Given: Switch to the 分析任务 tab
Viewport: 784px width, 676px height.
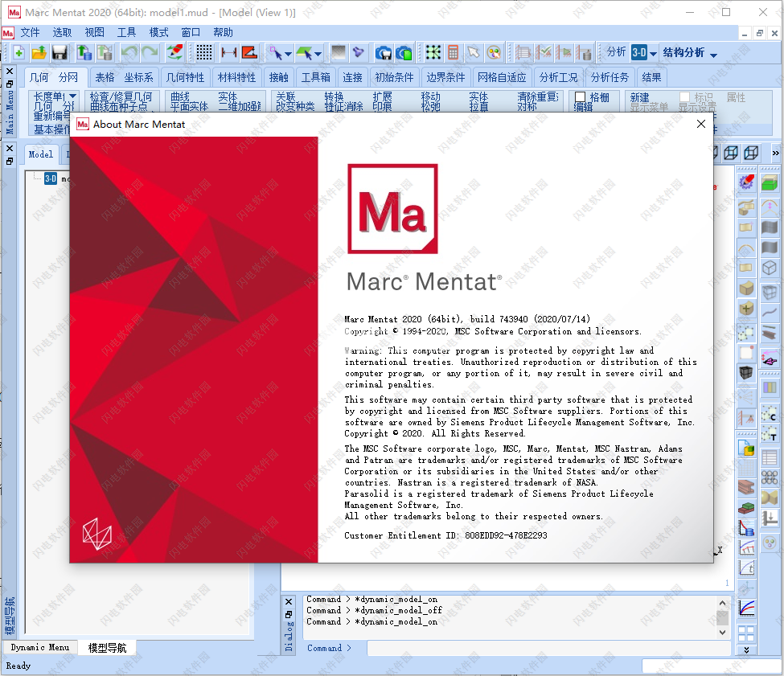Looking at the screenshot, I should (x=610, y=77).
